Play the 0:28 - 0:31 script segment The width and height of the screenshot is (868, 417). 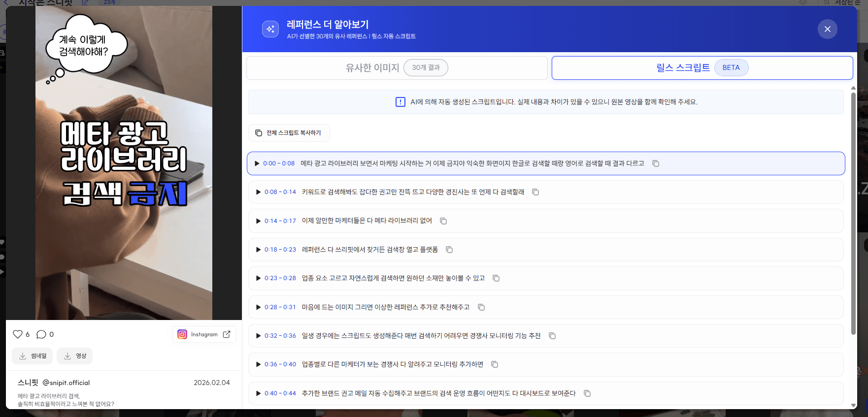coord(258,307)
